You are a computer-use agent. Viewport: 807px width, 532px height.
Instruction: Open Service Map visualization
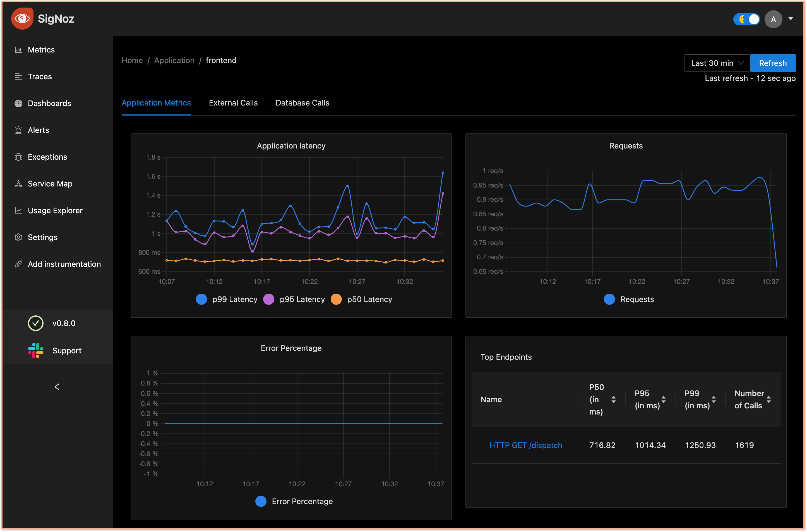pos(50,183)
